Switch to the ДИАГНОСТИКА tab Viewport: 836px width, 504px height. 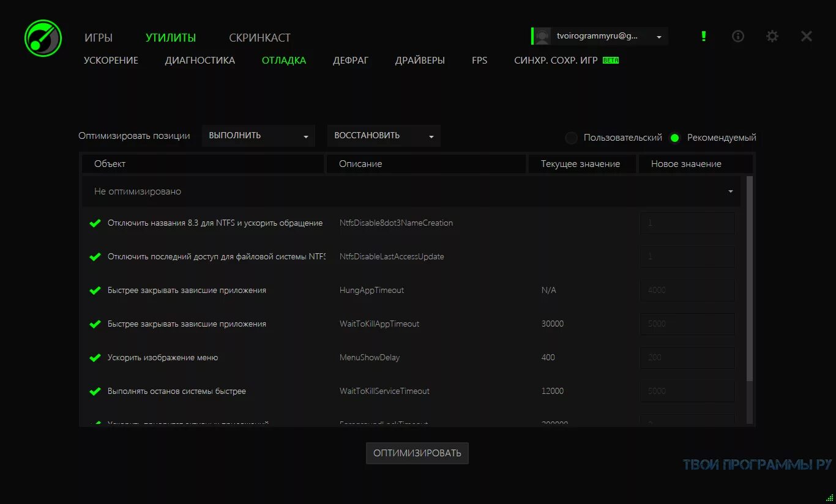click(200, 61)
